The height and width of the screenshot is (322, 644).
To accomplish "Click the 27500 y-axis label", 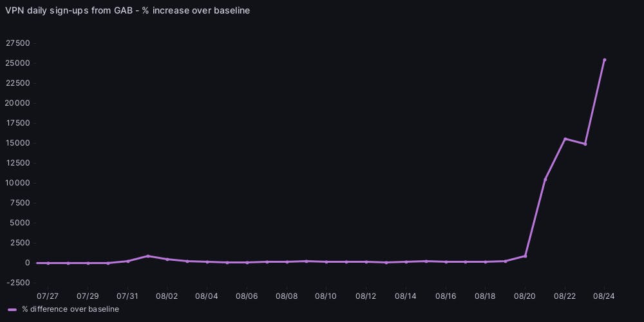I will tap(17, 43).
